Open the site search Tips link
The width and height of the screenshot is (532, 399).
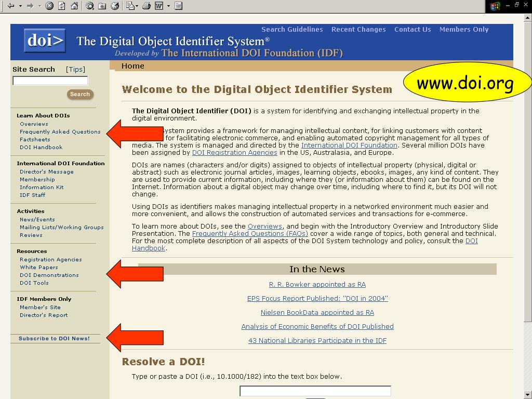tap(75, 69)
